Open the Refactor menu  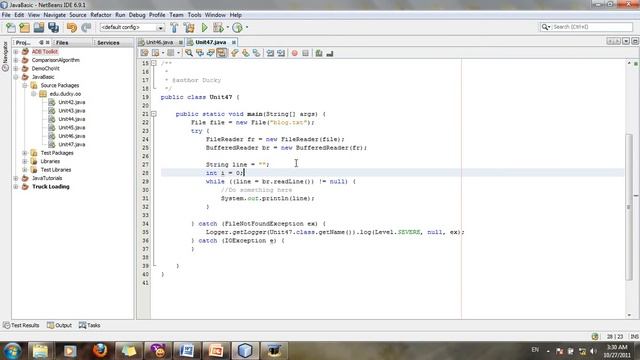pyautogui.click(x=101, y=15)
